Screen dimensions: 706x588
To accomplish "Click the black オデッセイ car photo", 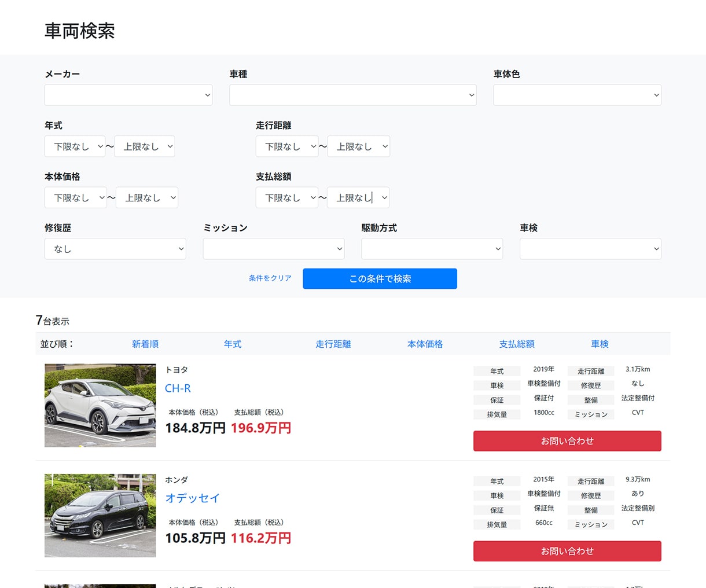I will 100,516.
